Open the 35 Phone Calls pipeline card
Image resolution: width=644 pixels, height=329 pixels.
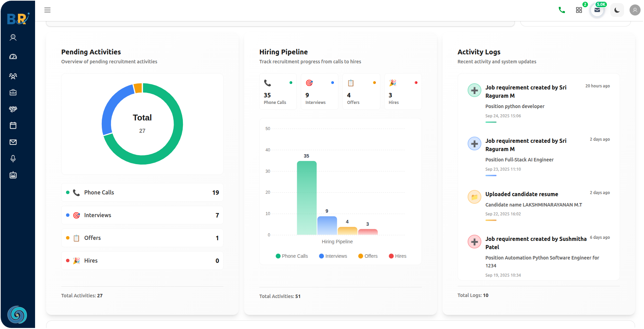pos(278,92)
